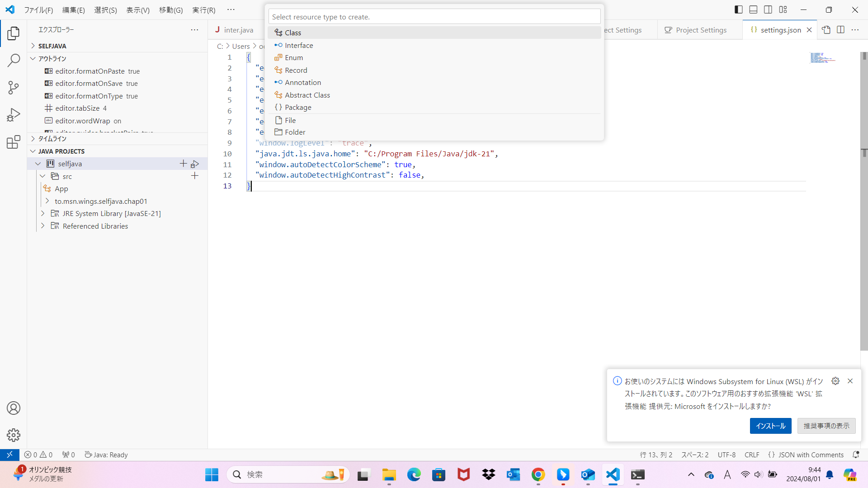This screenshot has height=488, width=868.
Task: Expand the to.msn.wings.selfjava.chap01 tree item
Action: click(x=47, y=201)
